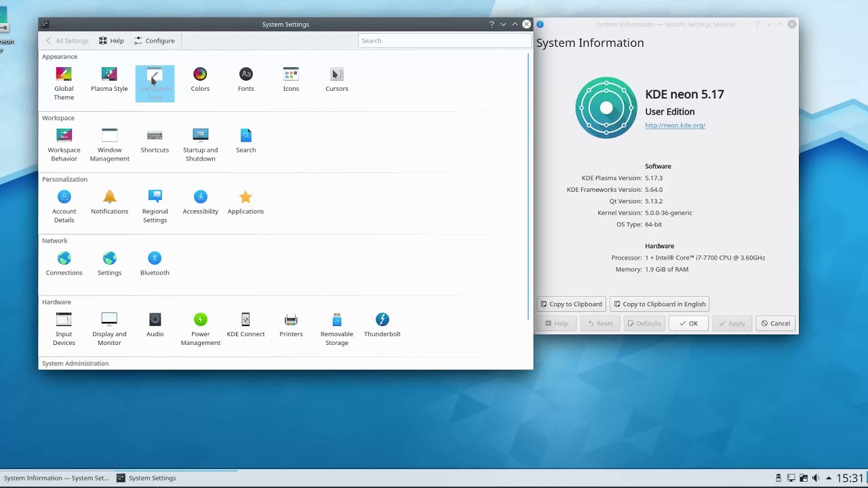Switch to System Information taskbar entry
868x488 pixels.
[56, 478]
